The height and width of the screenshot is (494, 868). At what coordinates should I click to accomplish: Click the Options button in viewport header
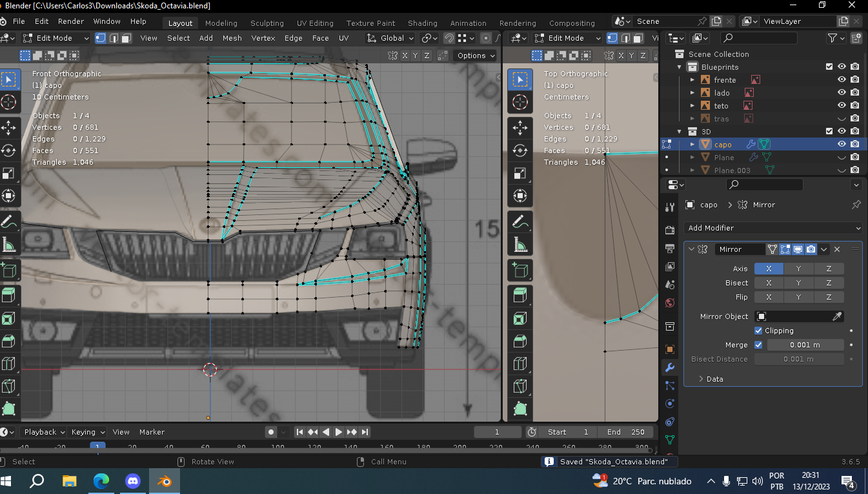coord(474,56)
